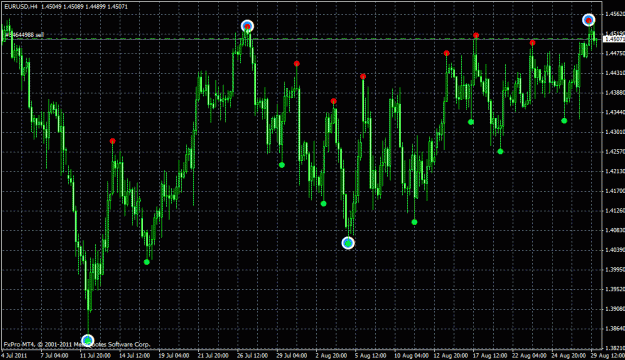The width and height of the screenshot is (625, 360).
Task: Select the circled red dot at the 26 Jul peak
Action: [248, 26]
